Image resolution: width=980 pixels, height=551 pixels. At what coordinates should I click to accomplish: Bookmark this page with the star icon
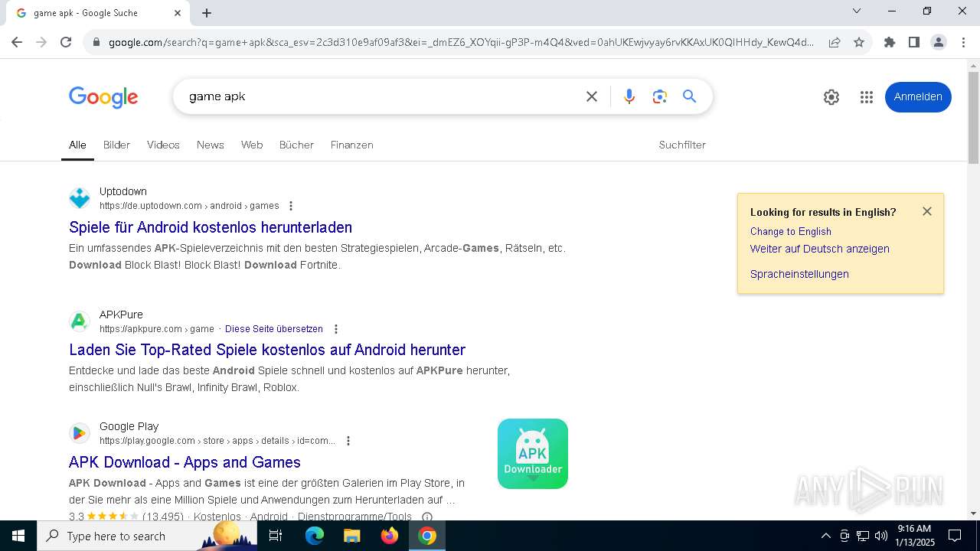coord(859,42)
